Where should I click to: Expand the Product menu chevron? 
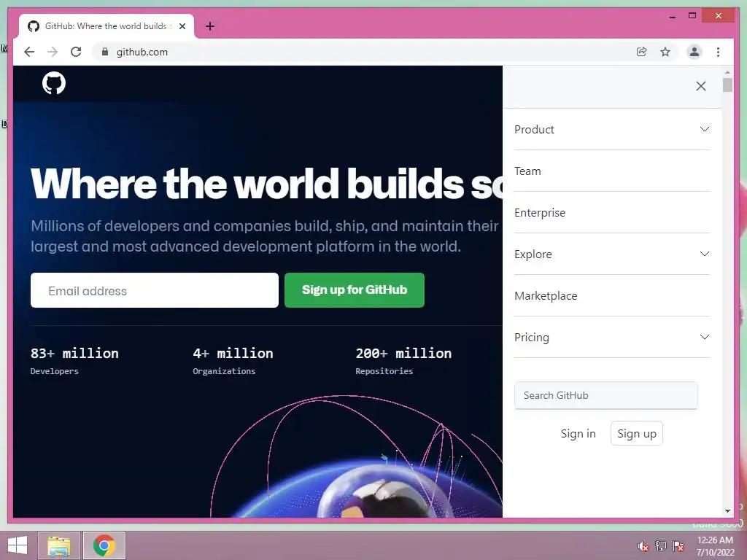pos(705,129)
